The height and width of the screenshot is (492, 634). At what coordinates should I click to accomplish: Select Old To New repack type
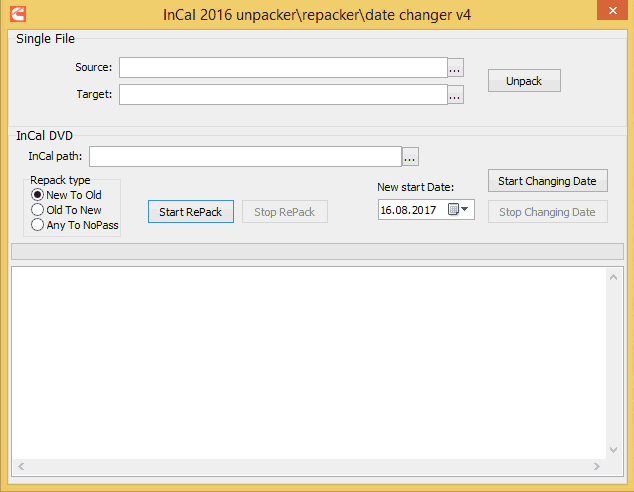[66, 210]
